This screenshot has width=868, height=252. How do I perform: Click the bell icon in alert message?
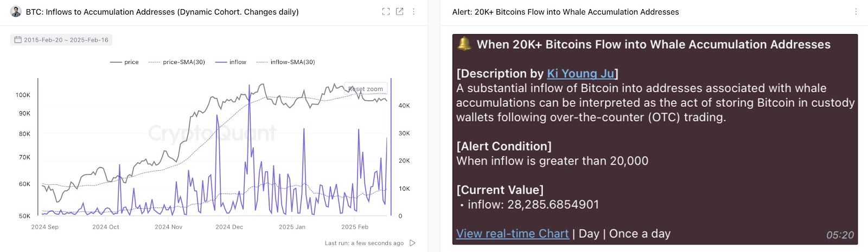tap(464, 44)
